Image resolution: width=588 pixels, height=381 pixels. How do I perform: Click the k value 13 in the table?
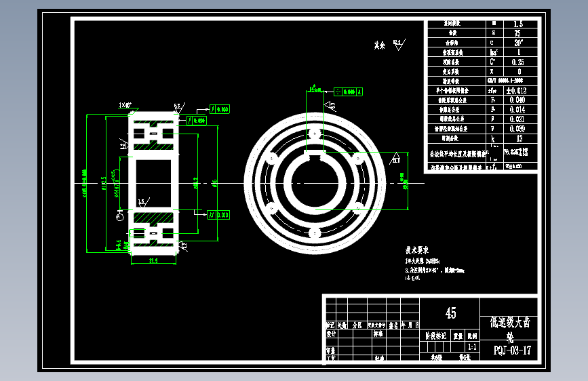point(519,138)
